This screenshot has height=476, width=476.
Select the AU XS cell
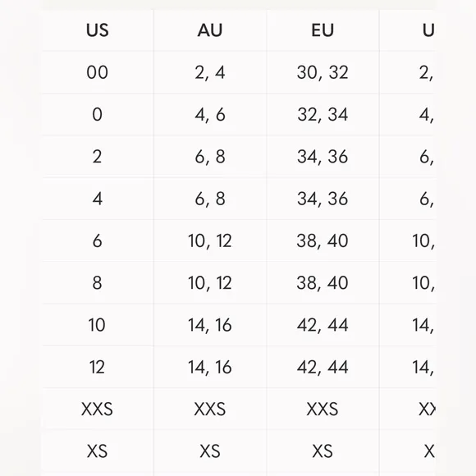[210, 451]
